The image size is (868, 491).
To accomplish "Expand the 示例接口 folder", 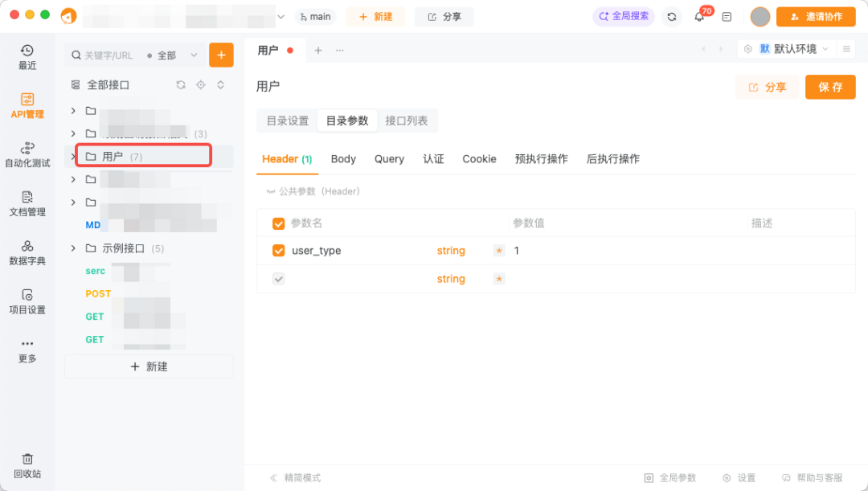I will click(73, 248).
